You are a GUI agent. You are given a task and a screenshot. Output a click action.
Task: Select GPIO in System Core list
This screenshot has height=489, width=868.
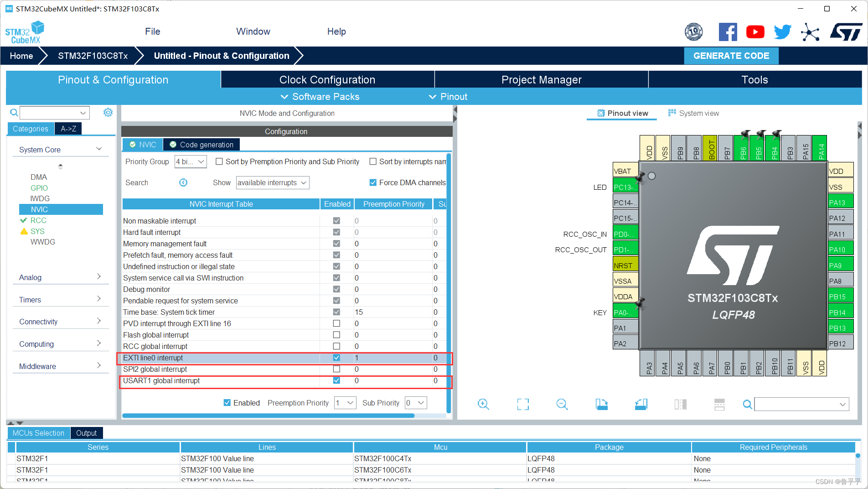point(39,188)
